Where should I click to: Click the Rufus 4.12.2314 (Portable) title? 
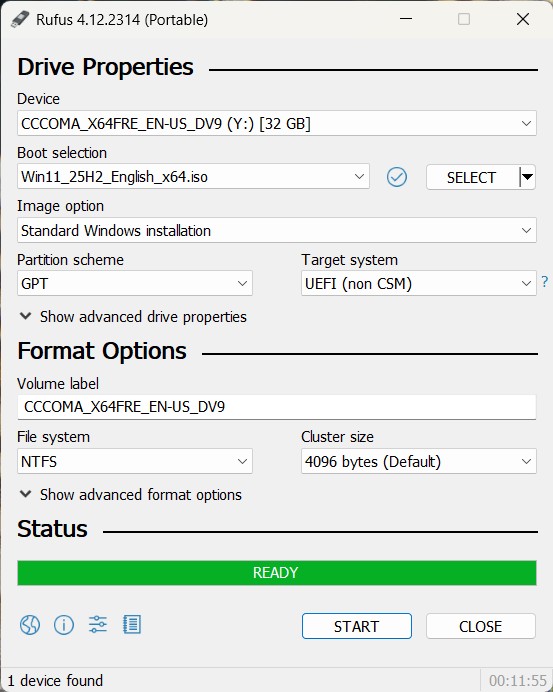(x=122, y=20)
